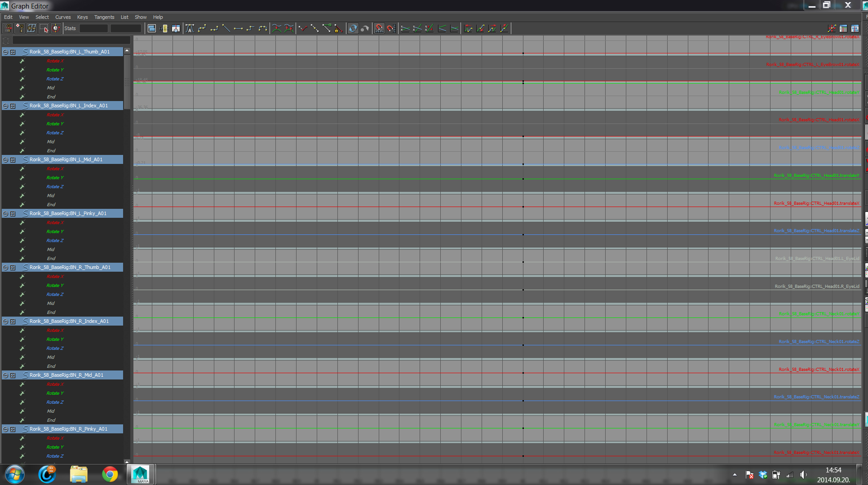
Task: Toggle visibility of Rotate Y in BN_L_Index
Action: 22,123
